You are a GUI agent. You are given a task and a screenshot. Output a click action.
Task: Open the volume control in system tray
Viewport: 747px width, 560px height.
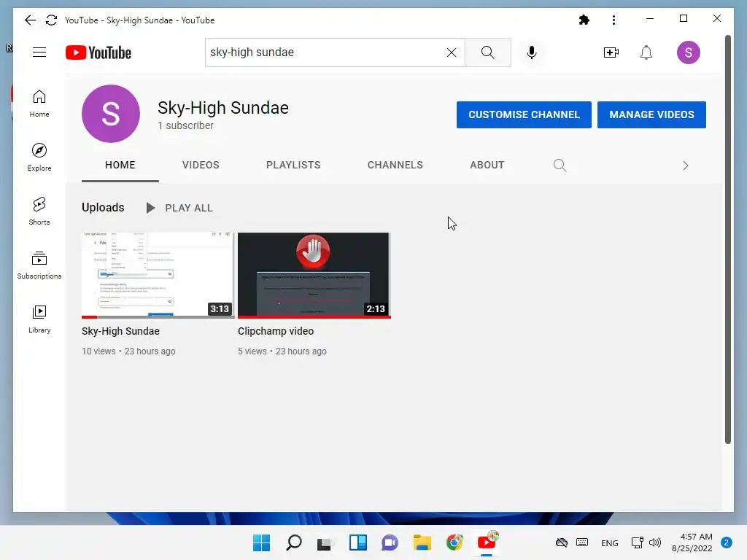pyautogui.click(x=655, y=542)
